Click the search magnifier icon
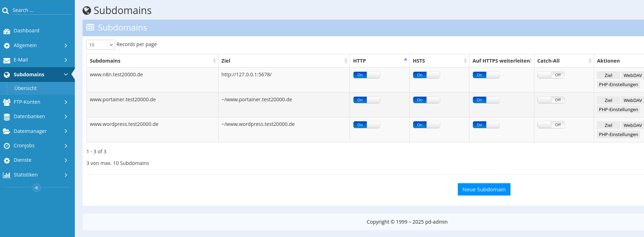This screenshot has height=237, width=644. [x=5, y=11]
